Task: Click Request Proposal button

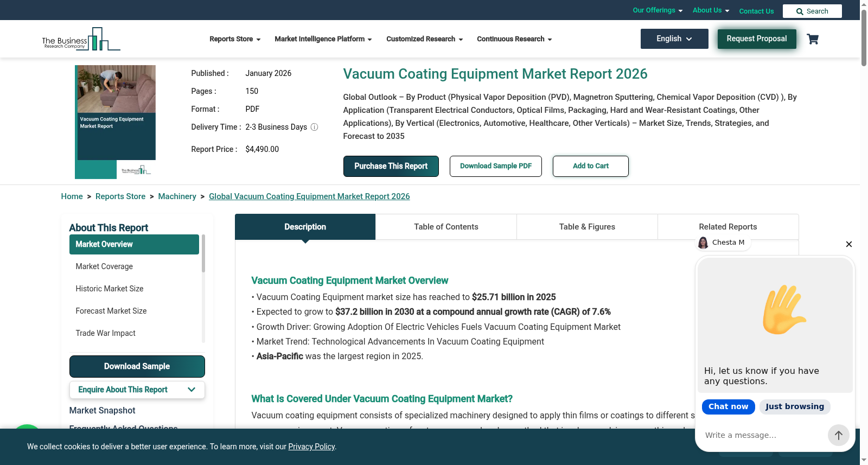Action: click(x=757, y=39)
